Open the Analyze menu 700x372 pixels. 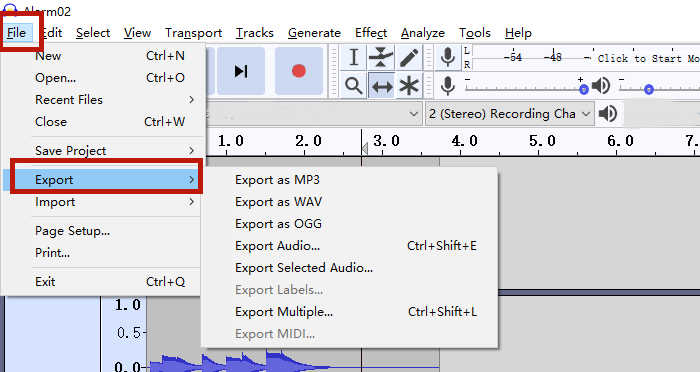[x=422, y=33]
